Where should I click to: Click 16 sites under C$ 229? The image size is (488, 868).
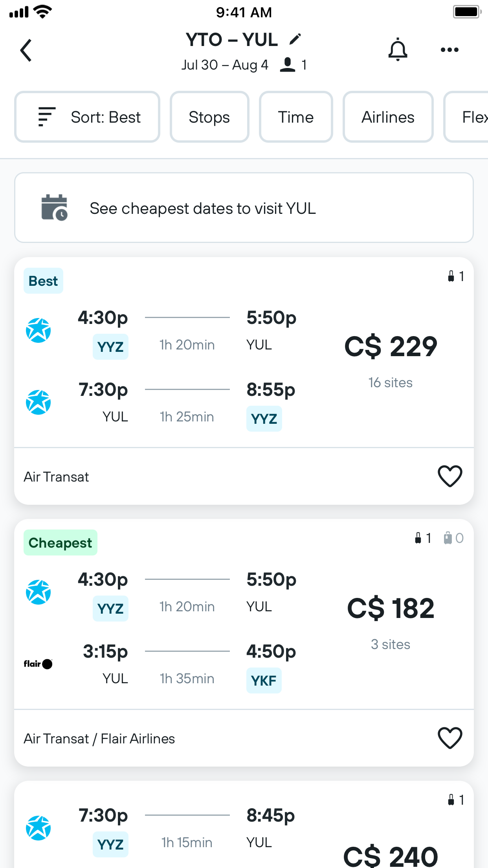coord(390,382)
